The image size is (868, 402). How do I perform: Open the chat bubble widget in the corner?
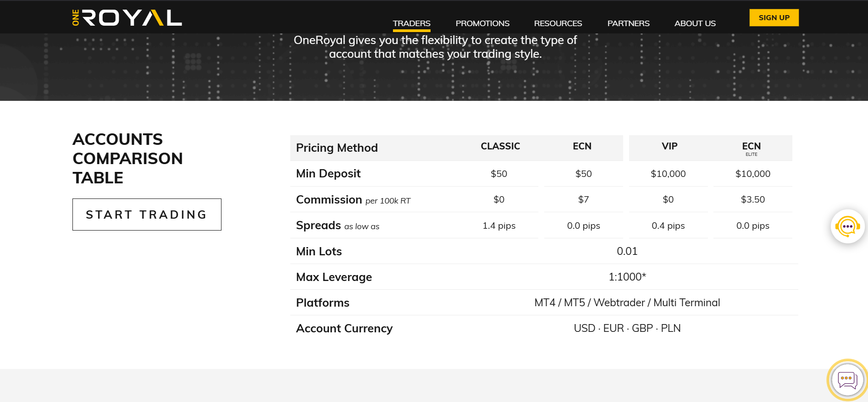[x=847, y=380]
